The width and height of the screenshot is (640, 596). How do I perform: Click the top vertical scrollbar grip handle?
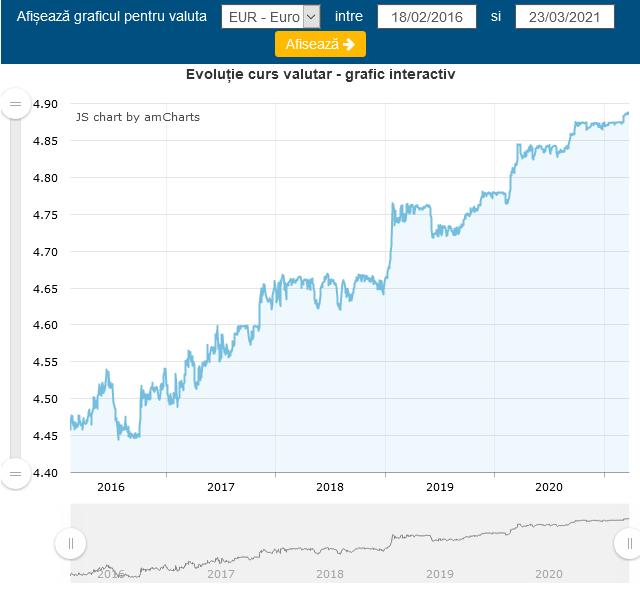tap(16, 104)
